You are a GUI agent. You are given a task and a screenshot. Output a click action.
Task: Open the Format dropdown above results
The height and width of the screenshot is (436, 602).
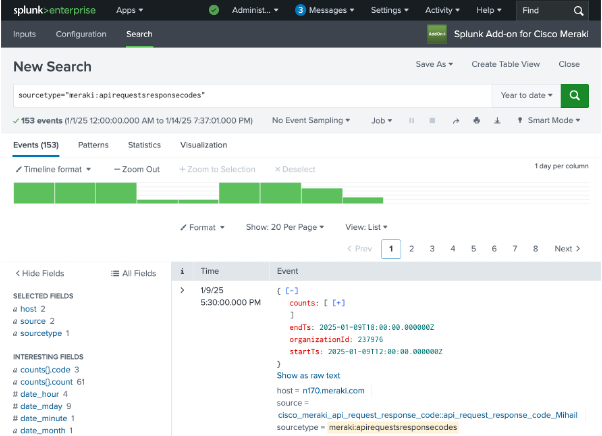coord(202,228)
